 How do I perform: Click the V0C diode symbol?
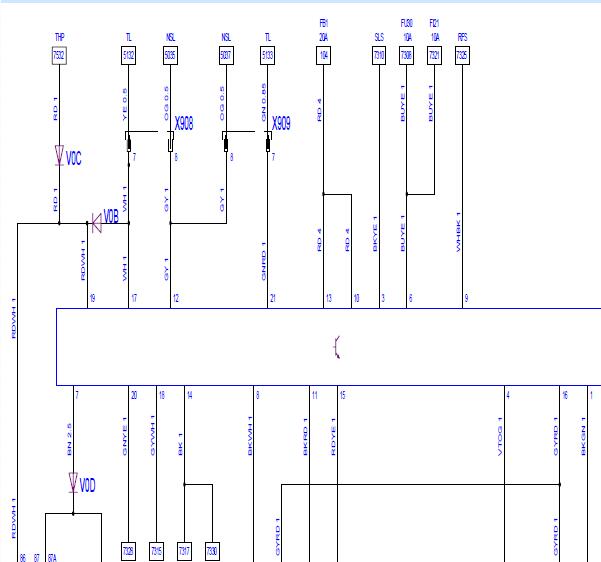point(59,155)
